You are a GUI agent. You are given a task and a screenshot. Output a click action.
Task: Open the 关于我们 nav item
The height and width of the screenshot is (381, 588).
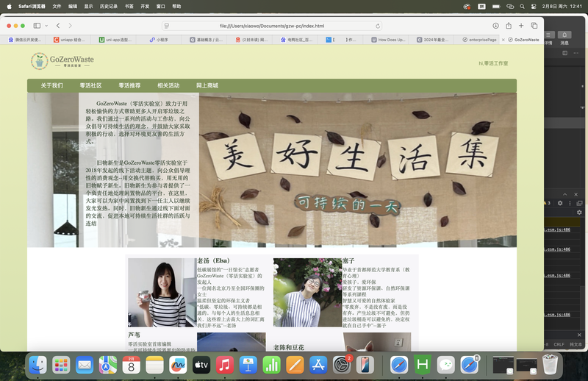click(x=51, y=85)
